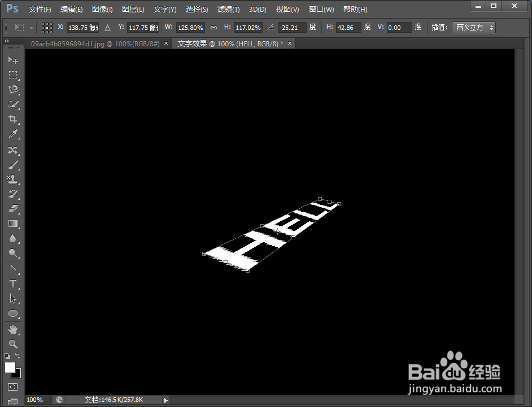The image size is (532, 407).
Task: Open the 视图(V) menu
Action: click(287, 10)
